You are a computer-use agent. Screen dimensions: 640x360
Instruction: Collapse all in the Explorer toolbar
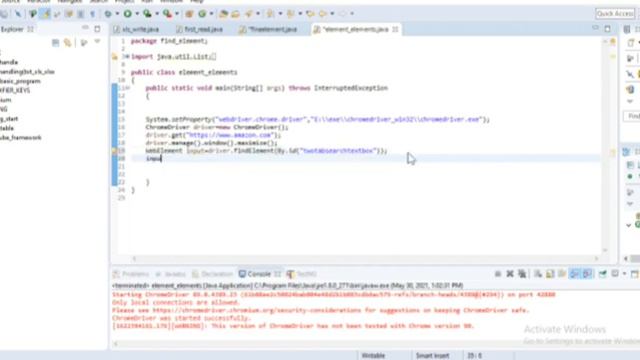pyautogui.click(x=56, y=42)
